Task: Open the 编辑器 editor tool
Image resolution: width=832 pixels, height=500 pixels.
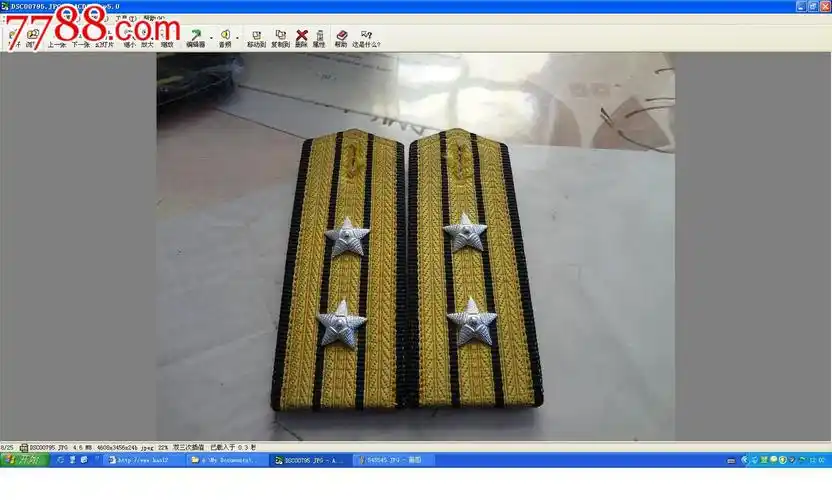Action: tap(195, 38)
